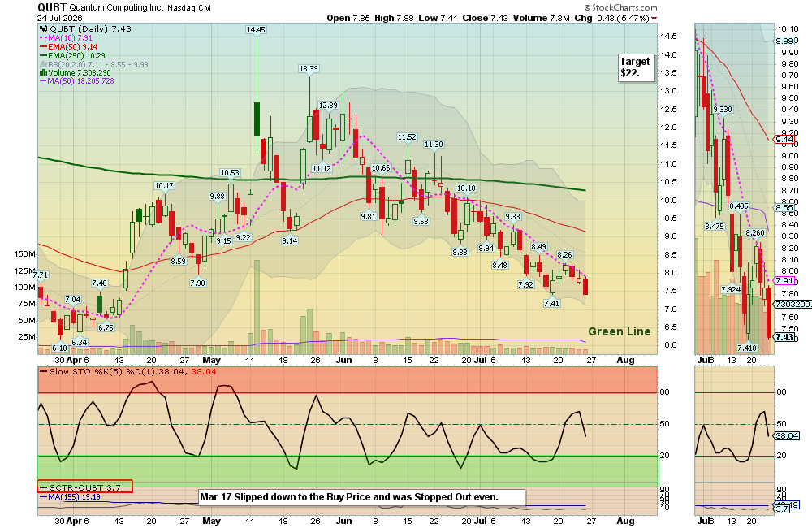Select the Volume 7.3M header value
812x528 pixels.
pos(541,18)
